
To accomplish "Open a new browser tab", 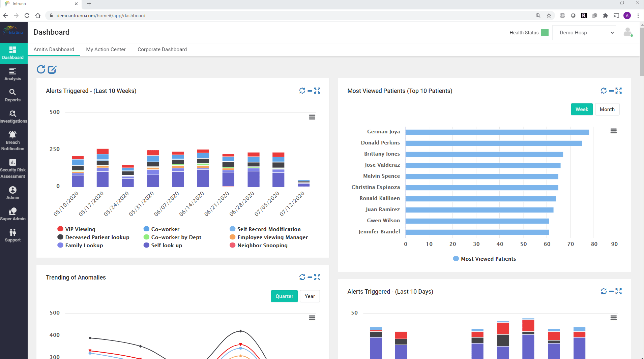I will point(89,4).
